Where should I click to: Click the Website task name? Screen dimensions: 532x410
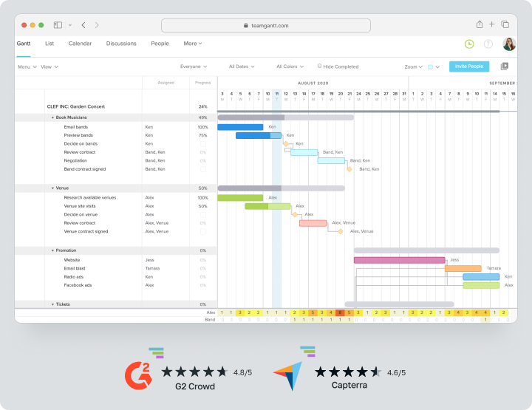(x=72, y=260)
